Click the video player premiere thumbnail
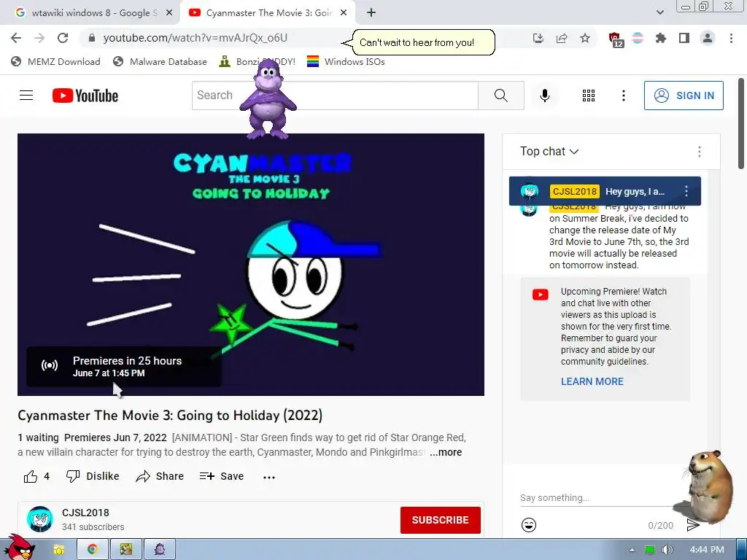Viewport: 747px width, 560px height. (251, 264)
